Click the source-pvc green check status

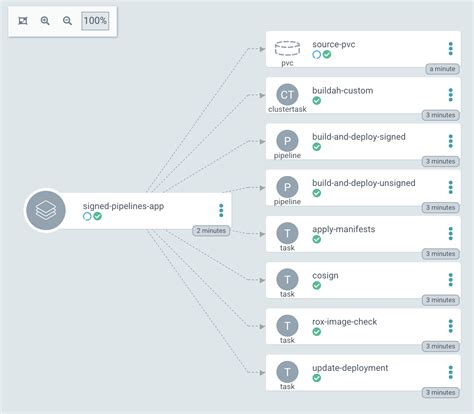327,54
